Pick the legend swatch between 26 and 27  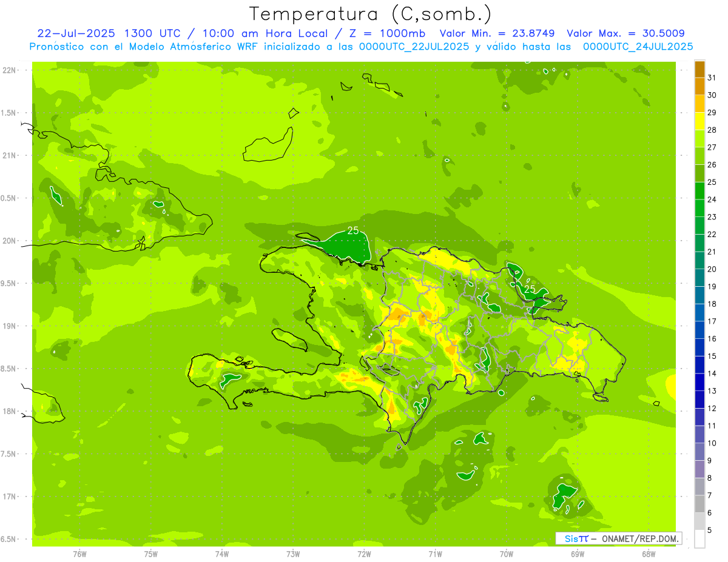(x=699, y=156)
